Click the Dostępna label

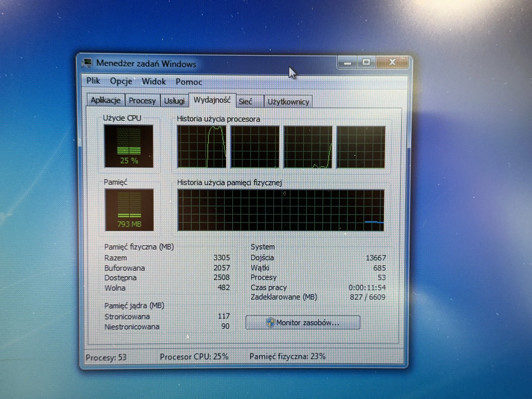(120, 278)
